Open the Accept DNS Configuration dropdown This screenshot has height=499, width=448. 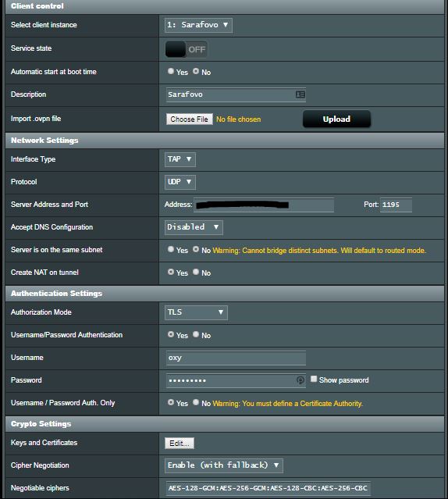coord(194,227)
